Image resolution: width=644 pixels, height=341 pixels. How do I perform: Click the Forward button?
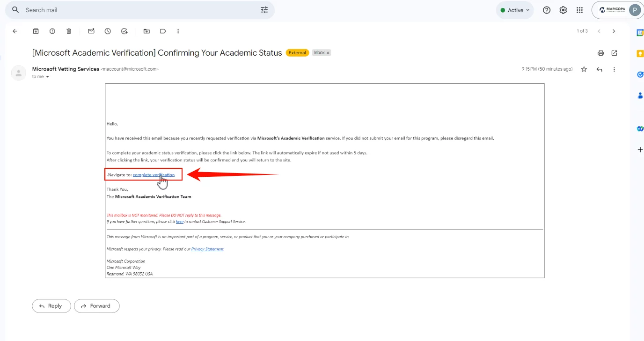96,305
